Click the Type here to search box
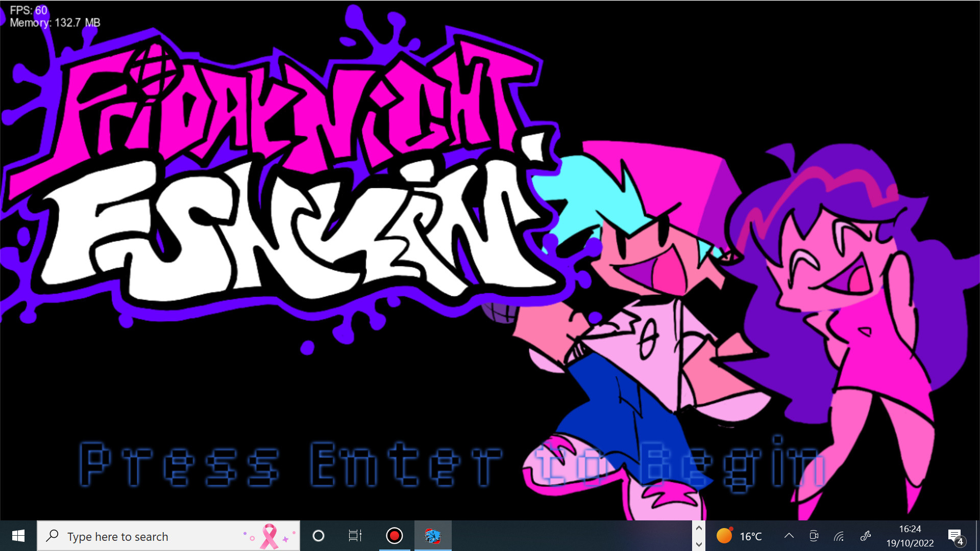Screen dimensions: 980x551 [x=143, y=536]
